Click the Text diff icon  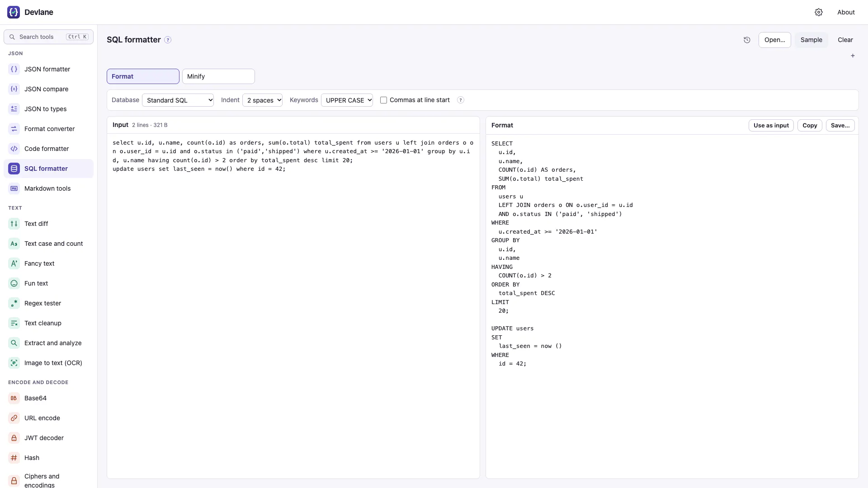click(x=14, y=224)
